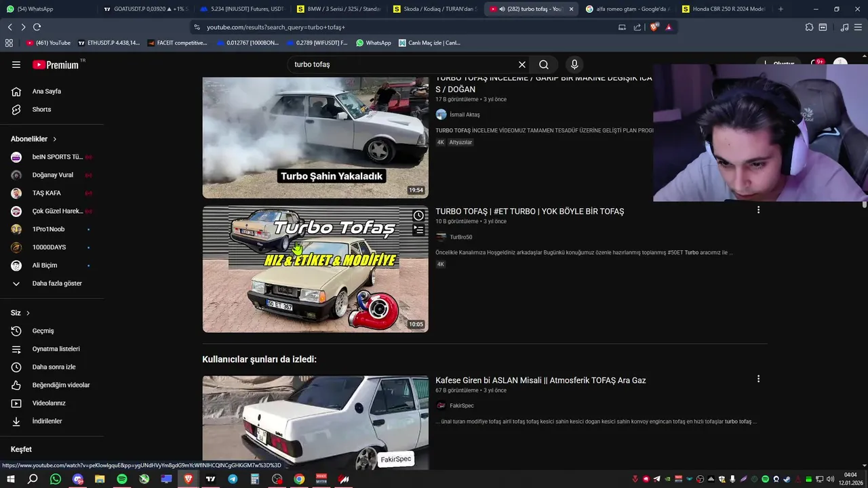
Task: Click the YouTube Premium logo
Action: click(x=56, y=64)
